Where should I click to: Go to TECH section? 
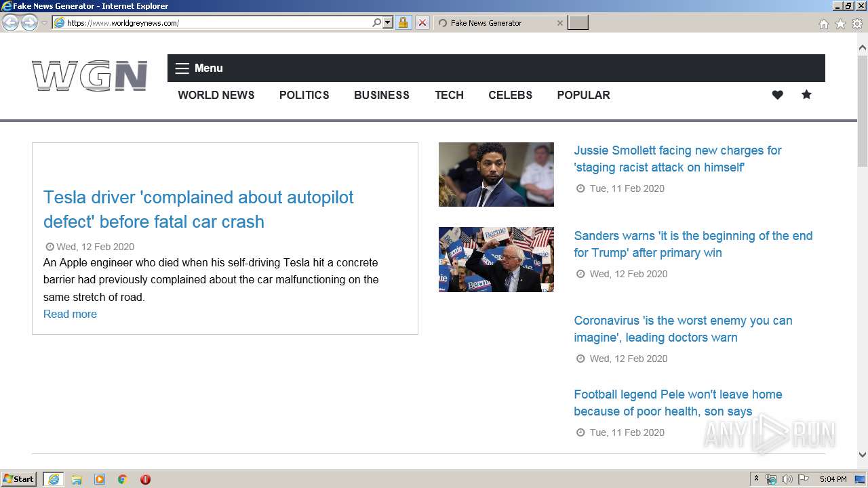point(449,95)
